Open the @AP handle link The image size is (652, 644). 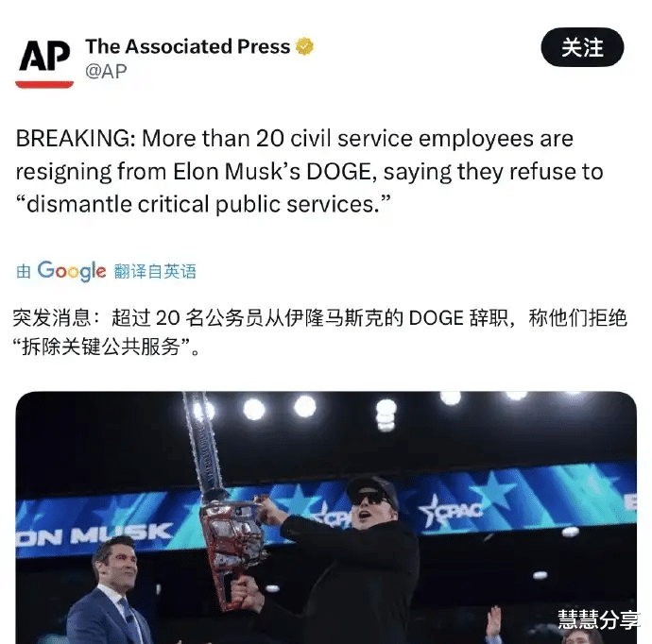point(106,72)
